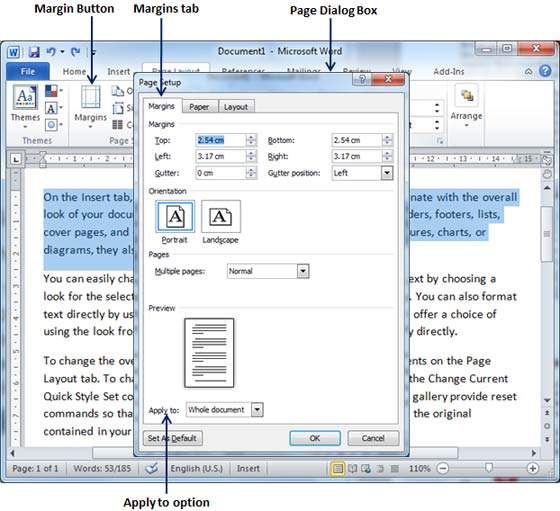
Task: Switch to the Layout tab
Action: tap(236, 107)
